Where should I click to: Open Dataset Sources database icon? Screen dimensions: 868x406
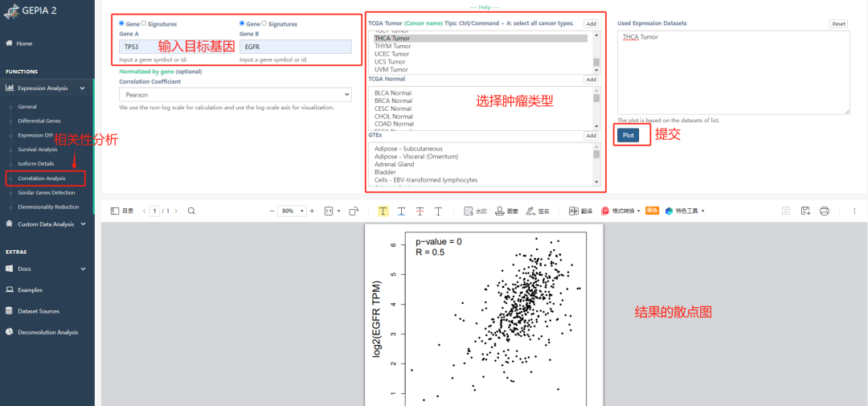point(10,311)
